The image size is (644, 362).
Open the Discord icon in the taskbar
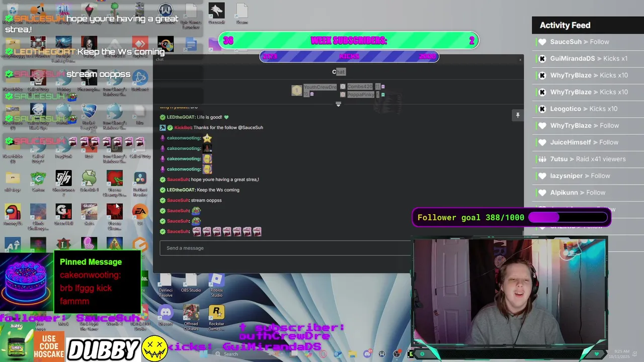367,354
